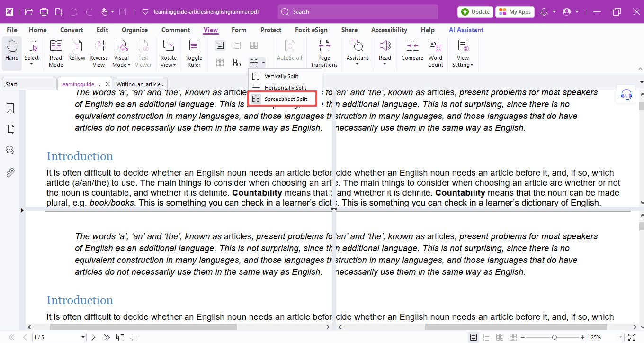Open the Bookmarks panel in sidebar

pos(10,108)
